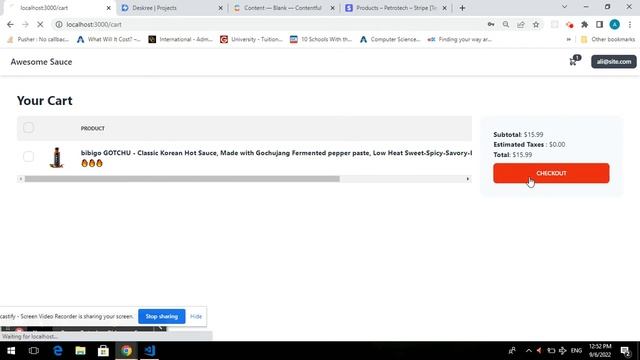Close the Contentful tab
This screenshot has width=640, height=360.
[x=332, y=8]
